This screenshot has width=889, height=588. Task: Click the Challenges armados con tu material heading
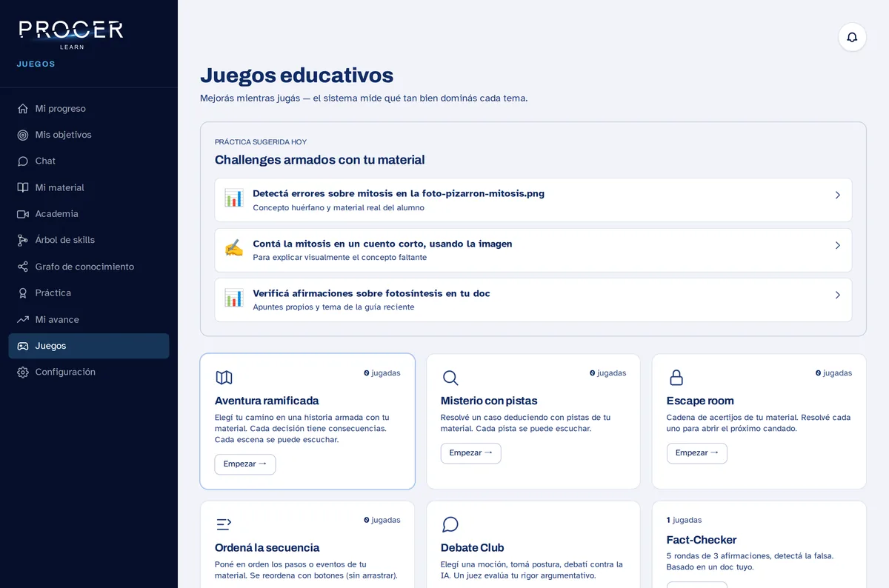319,160
